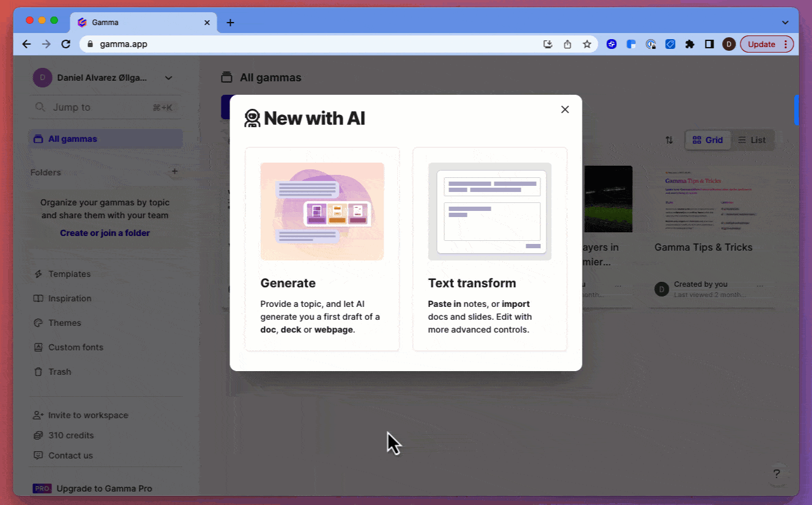Close the Gamma browser tab
Screen dimensions: 812x505
tap(207, 23)
